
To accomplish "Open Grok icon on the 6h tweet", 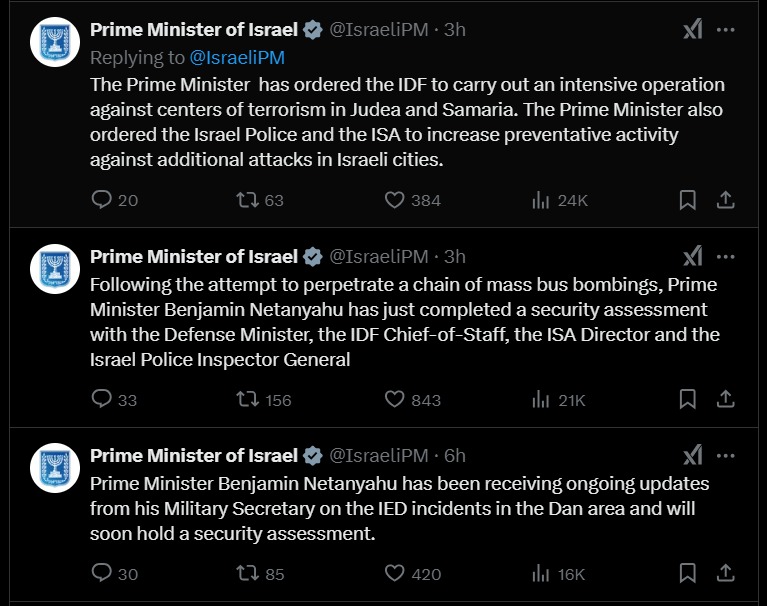I will point(693,455).
